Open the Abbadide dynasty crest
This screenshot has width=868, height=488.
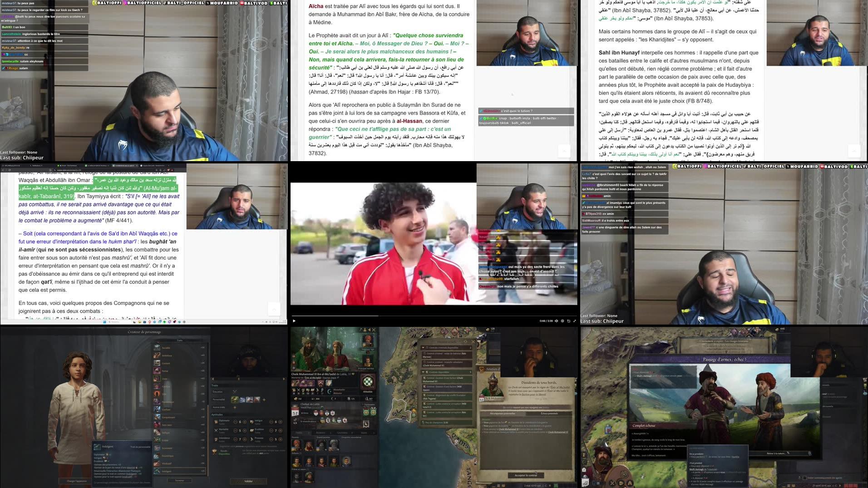coord(368,381)
